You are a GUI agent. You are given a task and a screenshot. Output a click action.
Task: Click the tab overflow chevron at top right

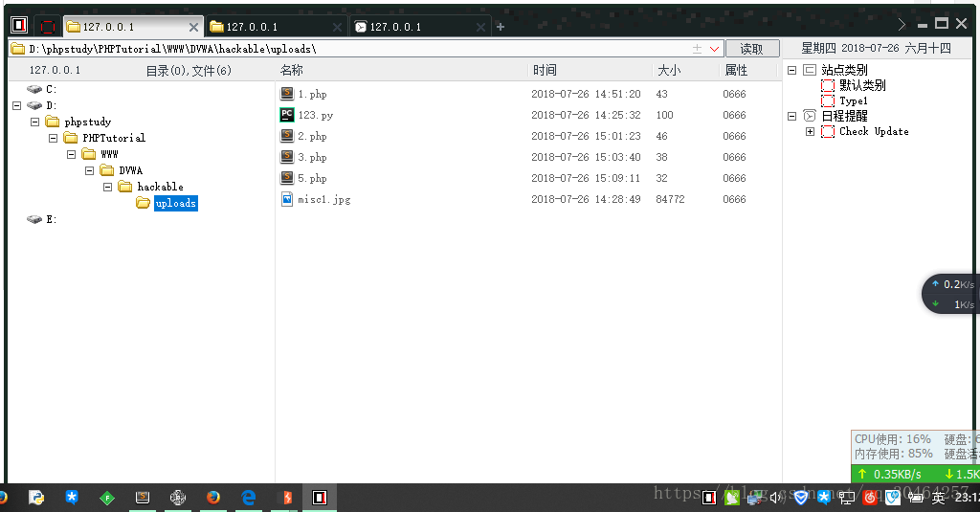point(902,24)
